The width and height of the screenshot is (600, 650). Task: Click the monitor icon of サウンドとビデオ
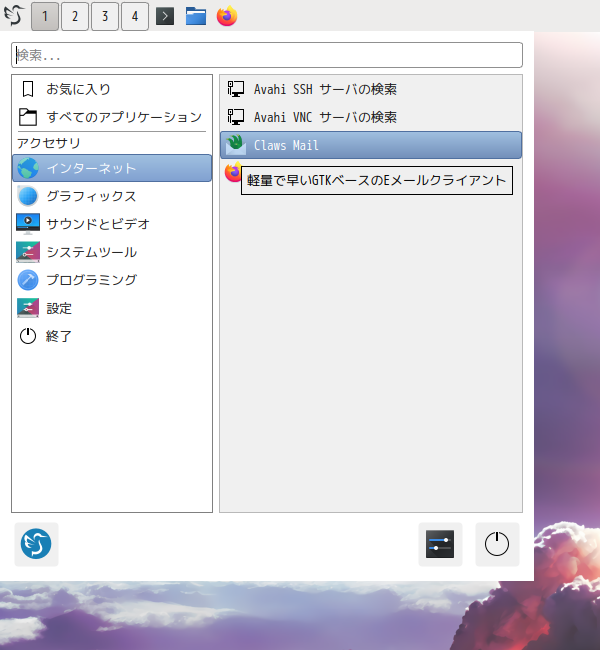point(28,224)
